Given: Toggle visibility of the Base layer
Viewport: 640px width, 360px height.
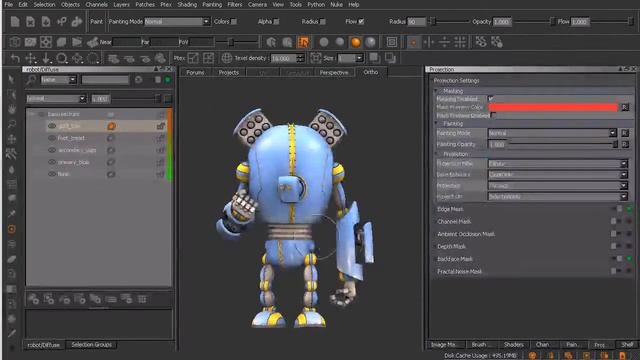Looking at the screenshot, I should (x=52, y=174).
